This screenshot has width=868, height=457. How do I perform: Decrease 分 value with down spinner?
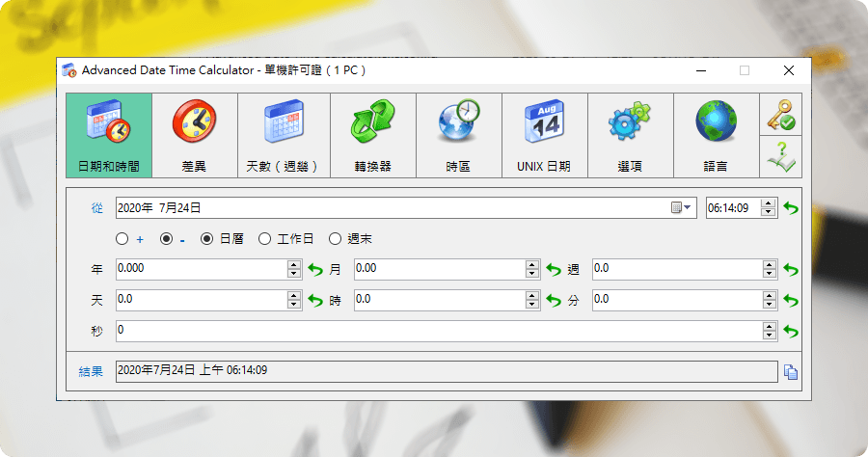pyautogui.click(x=770, y=305)
